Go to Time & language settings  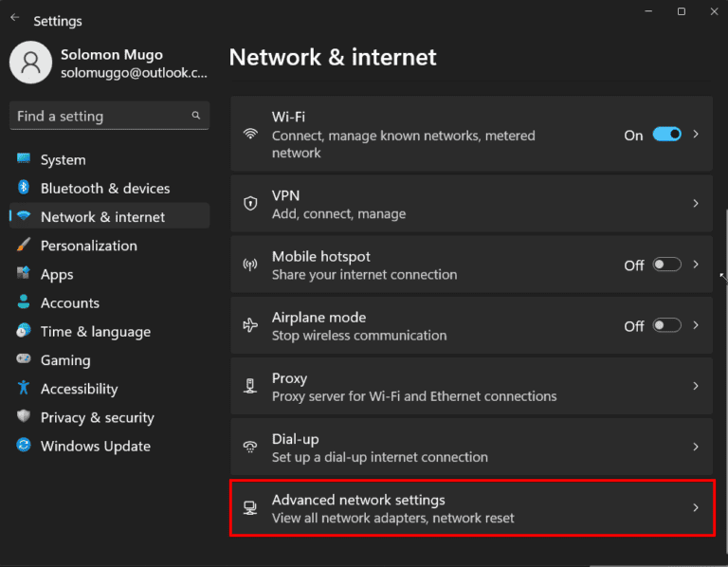95,332
